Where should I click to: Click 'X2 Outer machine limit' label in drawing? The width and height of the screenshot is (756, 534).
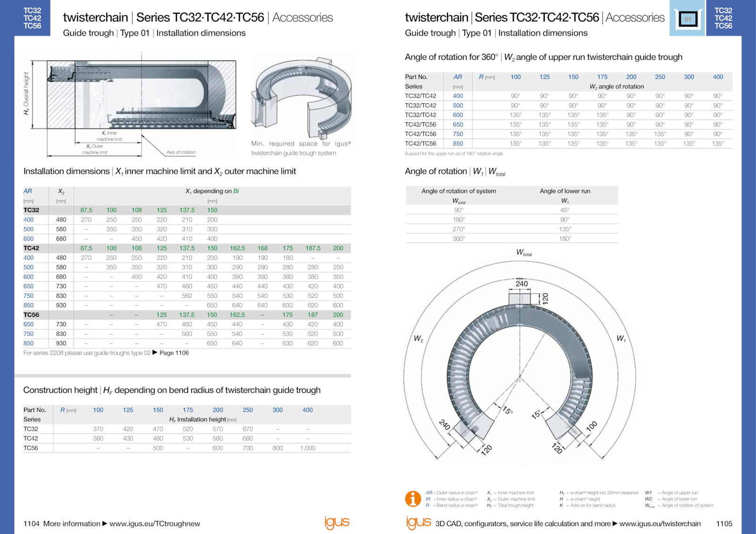click(94, 149)
